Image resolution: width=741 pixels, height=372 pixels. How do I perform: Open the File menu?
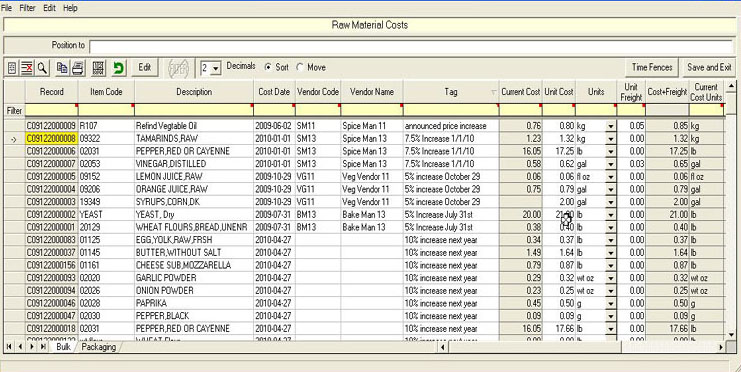pyautogui.click(x=7, y=8)
